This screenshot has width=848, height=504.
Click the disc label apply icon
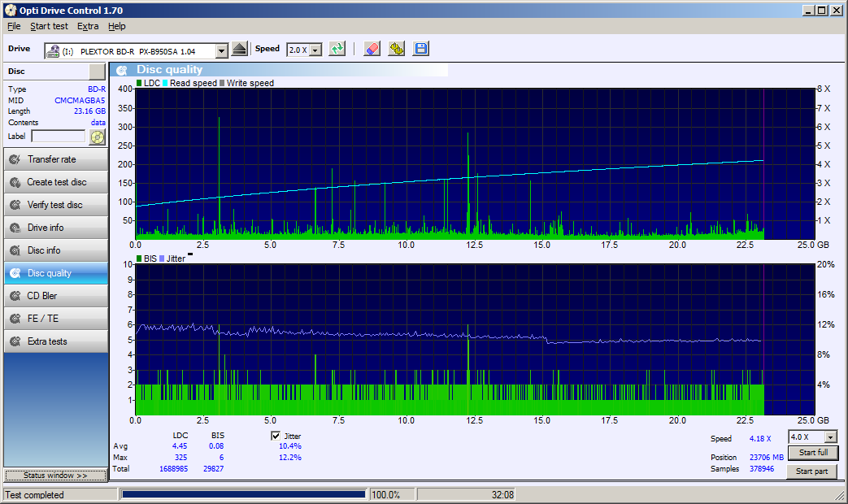97,137
